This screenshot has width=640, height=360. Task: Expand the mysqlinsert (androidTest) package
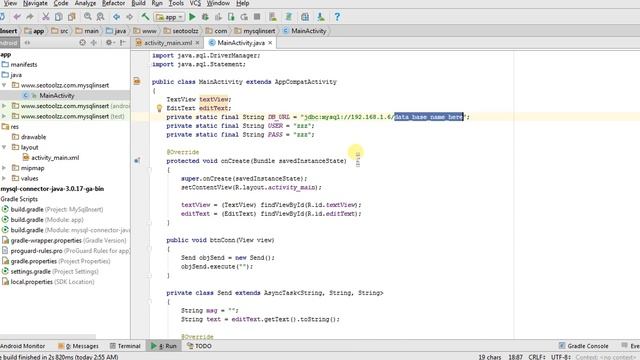coord(4,106)
